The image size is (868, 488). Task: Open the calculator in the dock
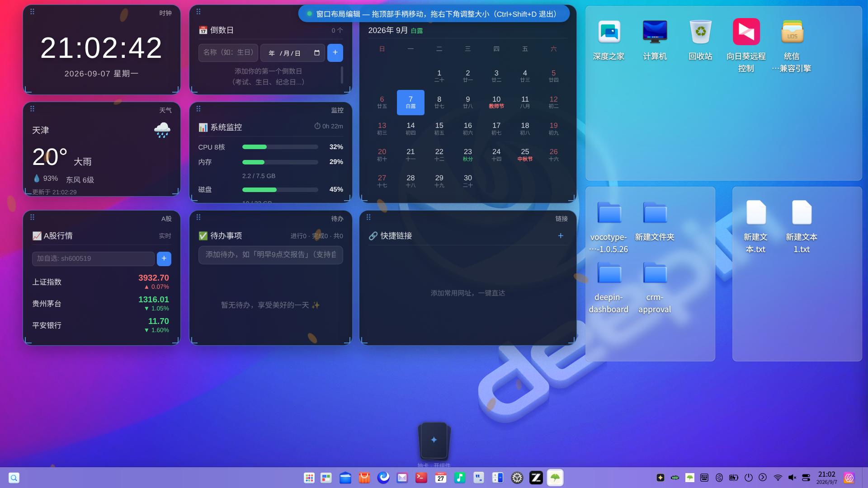pos(498,478)
